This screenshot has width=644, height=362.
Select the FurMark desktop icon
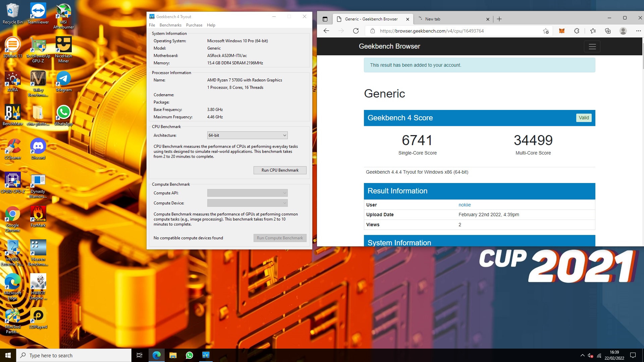(x=38, y=217)
